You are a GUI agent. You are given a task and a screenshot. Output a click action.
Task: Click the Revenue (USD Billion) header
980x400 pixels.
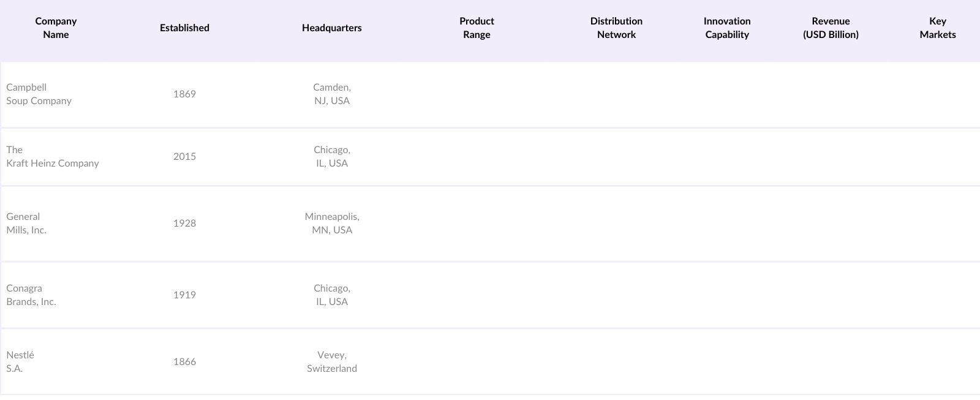click(831, 28)
